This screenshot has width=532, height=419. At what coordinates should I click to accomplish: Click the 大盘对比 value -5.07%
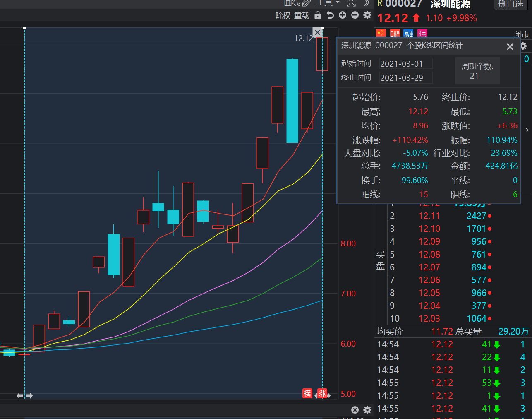point(415,153)
